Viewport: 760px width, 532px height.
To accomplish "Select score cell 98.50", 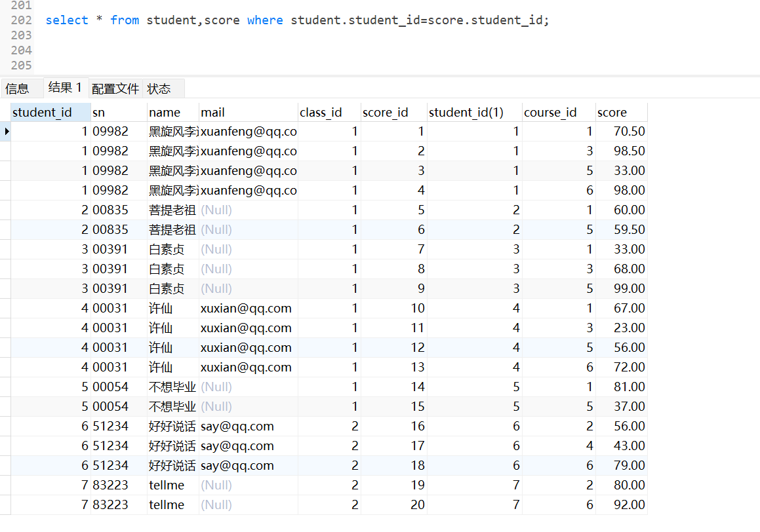I will [622, 151].
